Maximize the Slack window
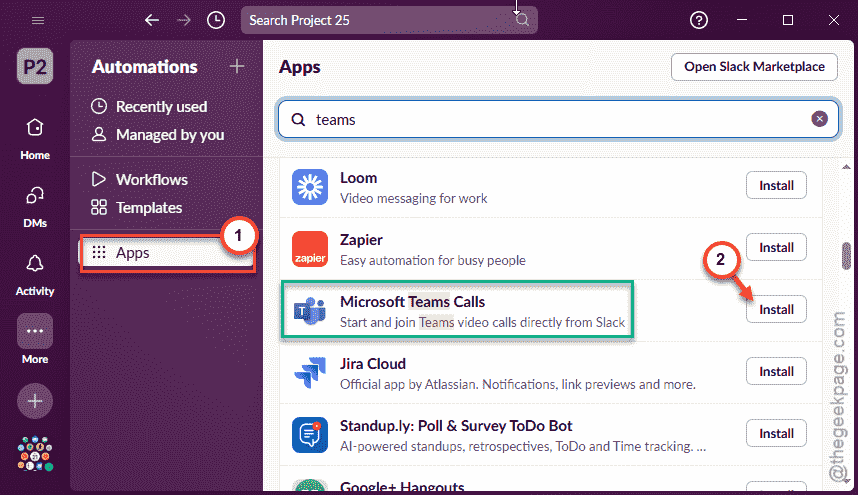The image size is (858, 495). click(x=788, y=20)
